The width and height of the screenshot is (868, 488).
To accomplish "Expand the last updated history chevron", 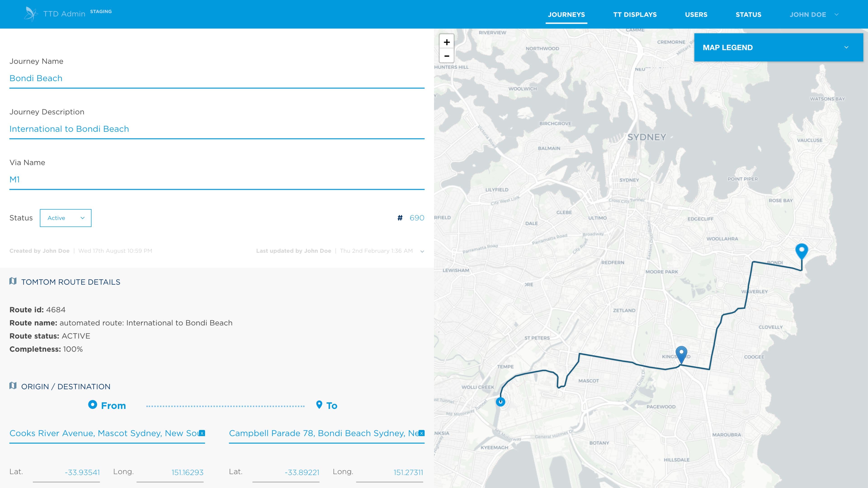I will pos(422,251).
